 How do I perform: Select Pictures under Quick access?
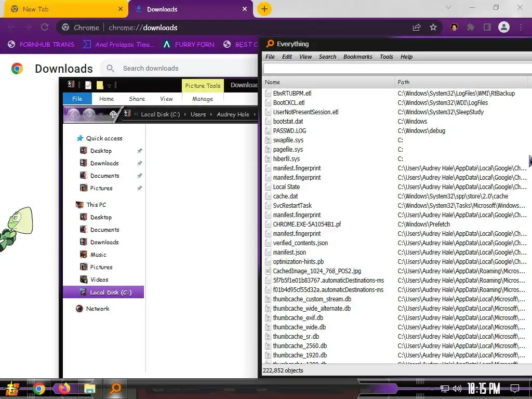[x=101, y=188]
